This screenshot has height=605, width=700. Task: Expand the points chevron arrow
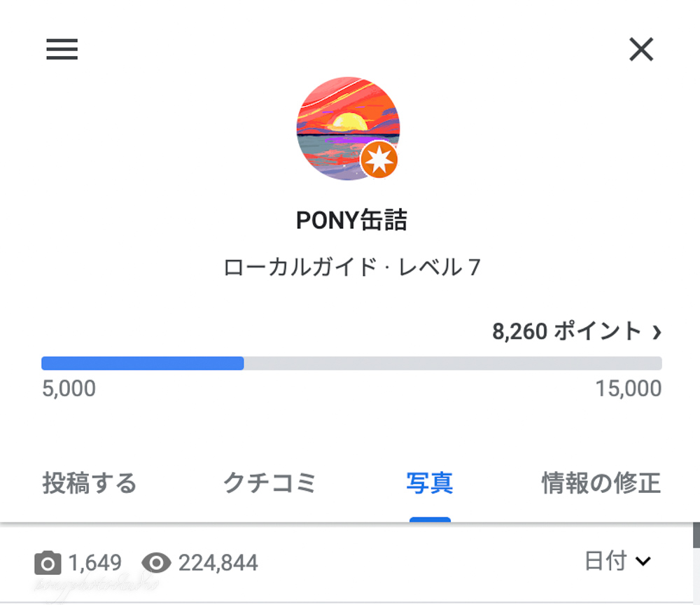coord(657,332)
